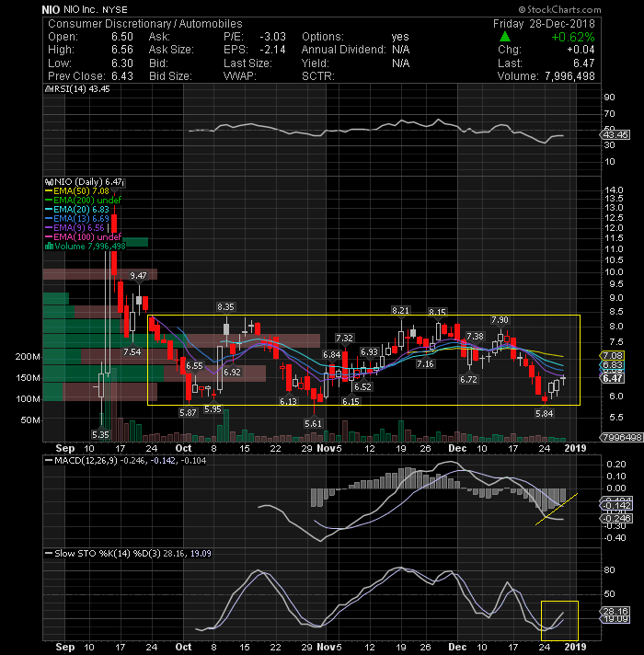Click the 5.84 price low label
Image resolution: width=644 pixels, height=655 pixels.
pyautogui.click(x=545, y=414)
